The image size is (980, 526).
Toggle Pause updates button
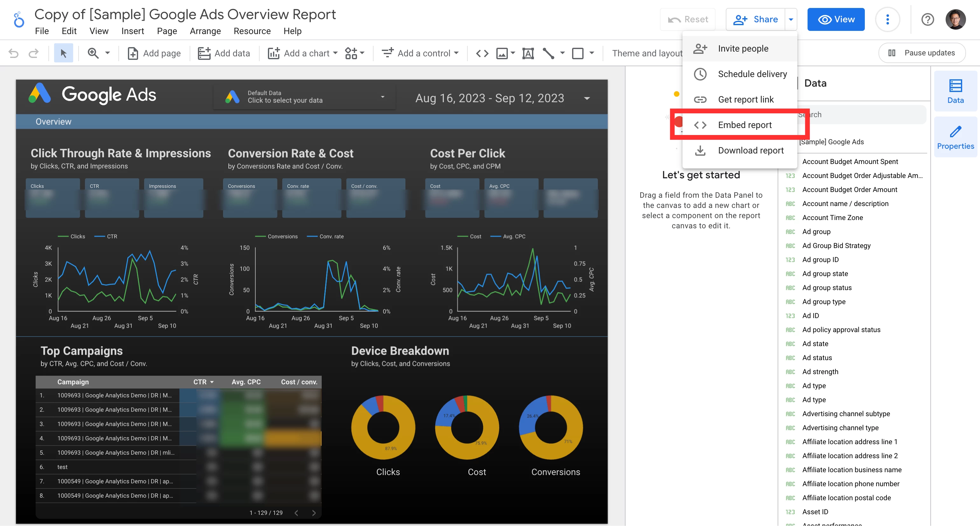(922, 53)
